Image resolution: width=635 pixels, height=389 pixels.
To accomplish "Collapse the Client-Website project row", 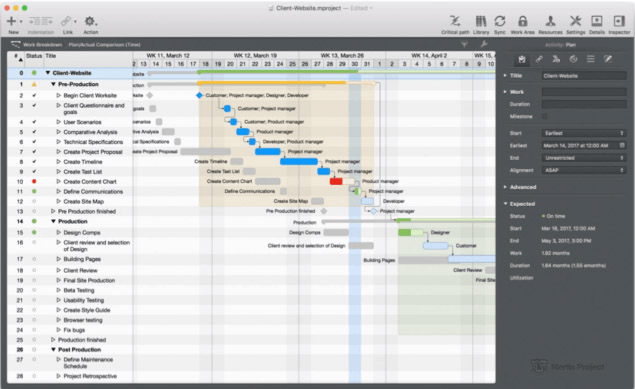I will point(47,73).
